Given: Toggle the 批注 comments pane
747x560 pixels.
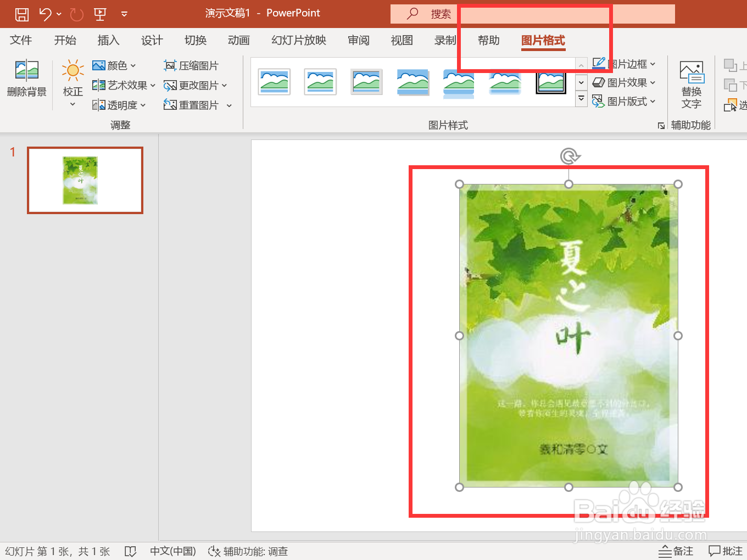Looking at the screenshot, I should click(x=726, y=551).
